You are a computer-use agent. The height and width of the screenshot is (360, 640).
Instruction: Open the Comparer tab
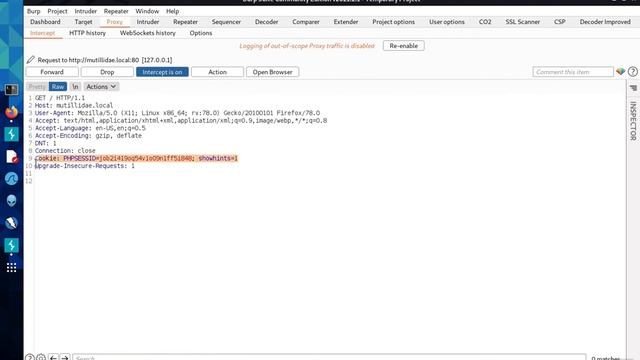click(x=306, y=22)
